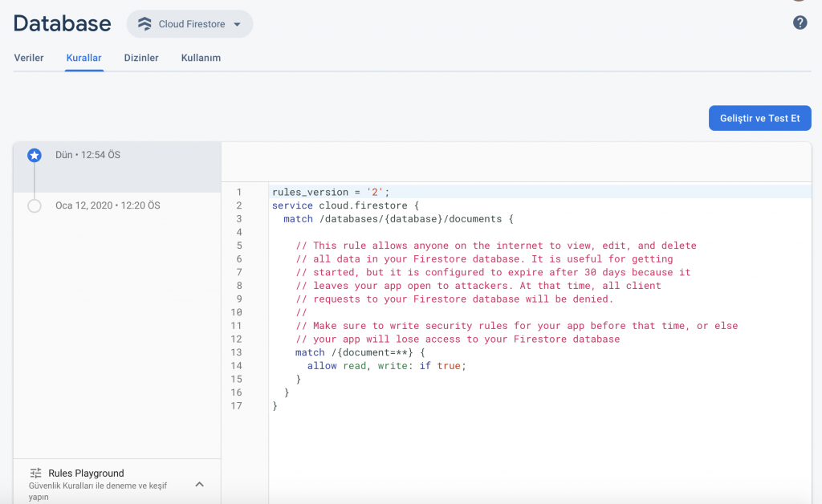
Task: Select the Oca 12, 2020 rules version
Action: (108, 206)
